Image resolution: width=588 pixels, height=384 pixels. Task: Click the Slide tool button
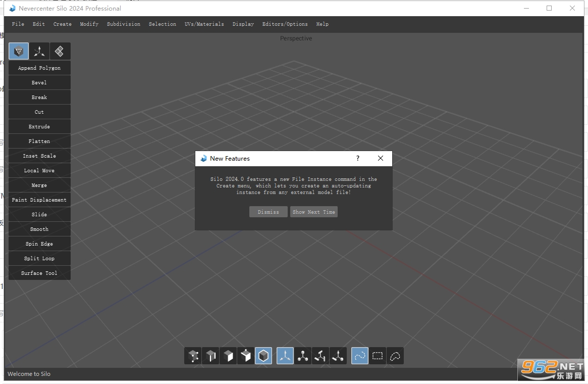(x=39, y=214)
